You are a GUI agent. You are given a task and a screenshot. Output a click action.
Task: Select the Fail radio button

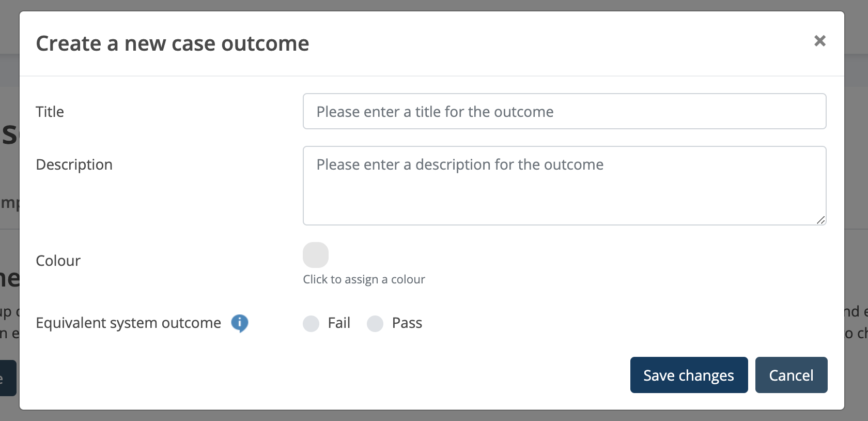[x=311, y=324]
